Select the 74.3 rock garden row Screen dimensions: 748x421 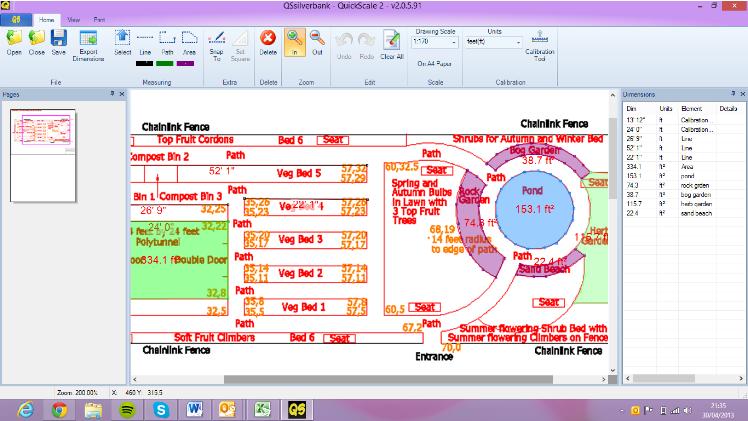pyautogui.click(x=684, y=185)
